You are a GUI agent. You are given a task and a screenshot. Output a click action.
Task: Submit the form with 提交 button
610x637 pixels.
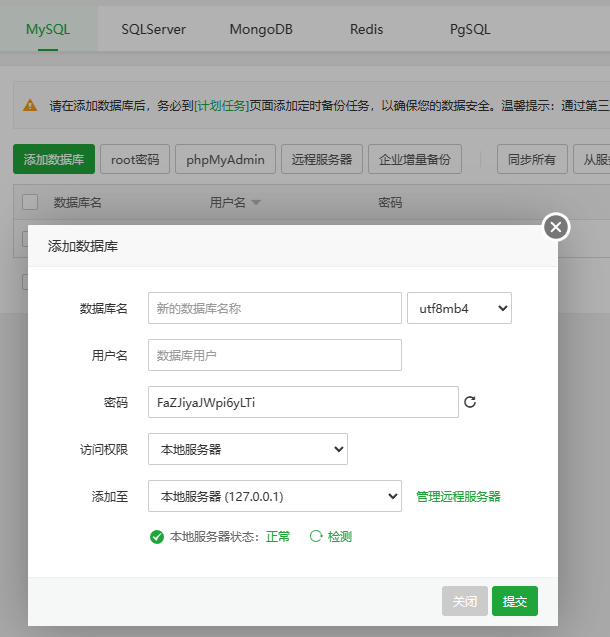click(515, 601)
